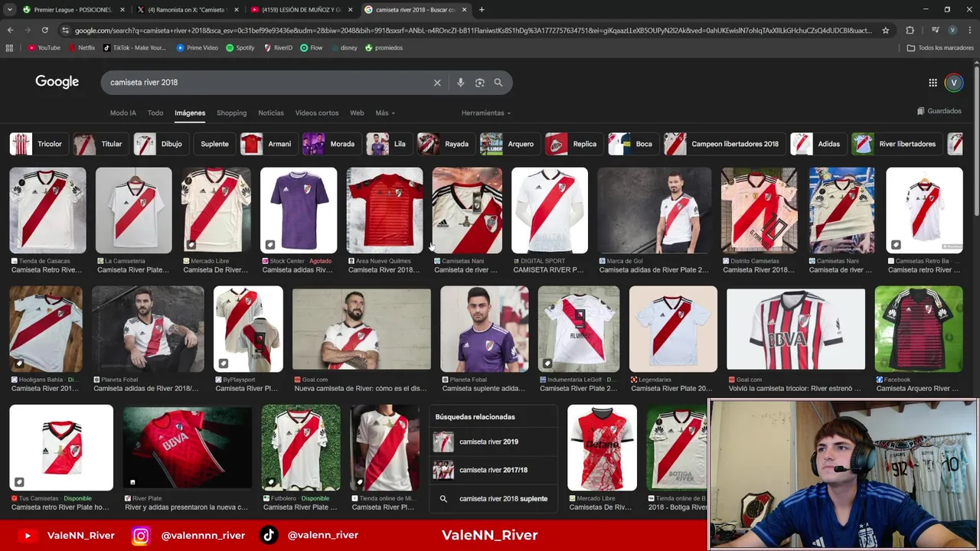
Task: Bookmark this page with the star icon
Action: point(886,30)
